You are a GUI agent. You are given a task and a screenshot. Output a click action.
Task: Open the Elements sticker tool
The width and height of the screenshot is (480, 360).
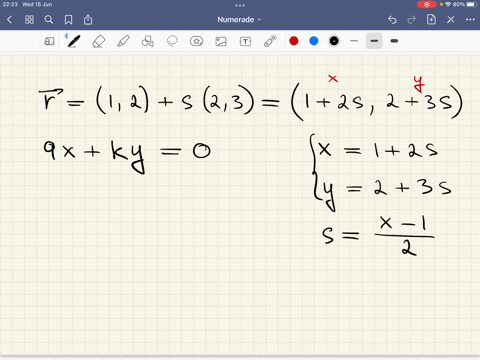coord(196,41)
